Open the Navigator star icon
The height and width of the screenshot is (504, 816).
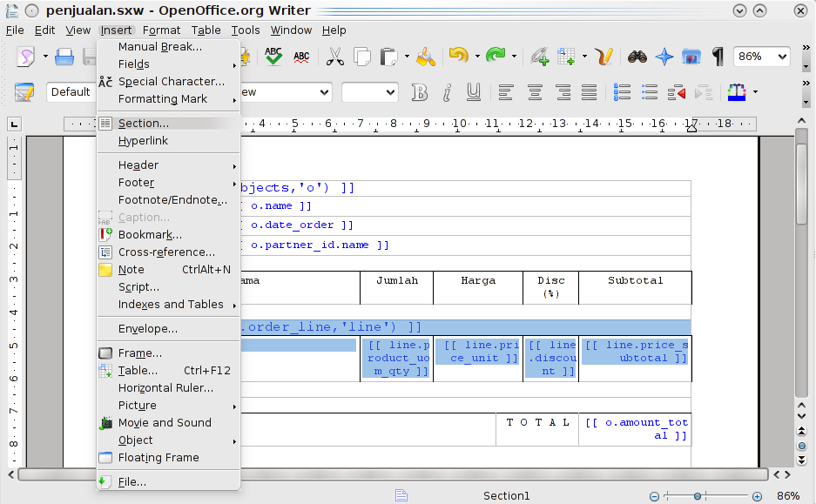pos(664,57)
